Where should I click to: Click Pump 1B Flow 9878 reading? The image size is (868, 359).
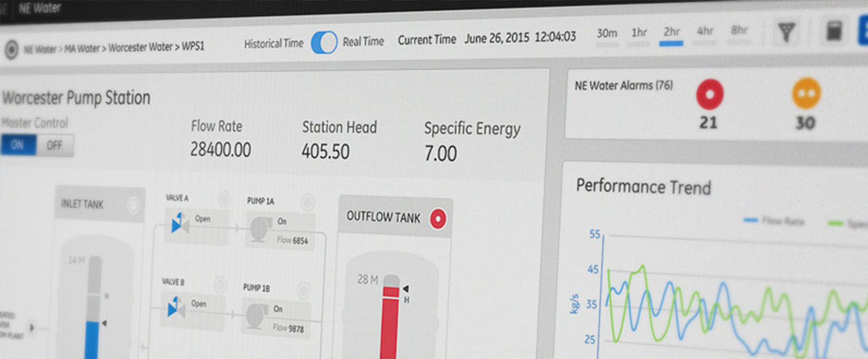point(288,328)
